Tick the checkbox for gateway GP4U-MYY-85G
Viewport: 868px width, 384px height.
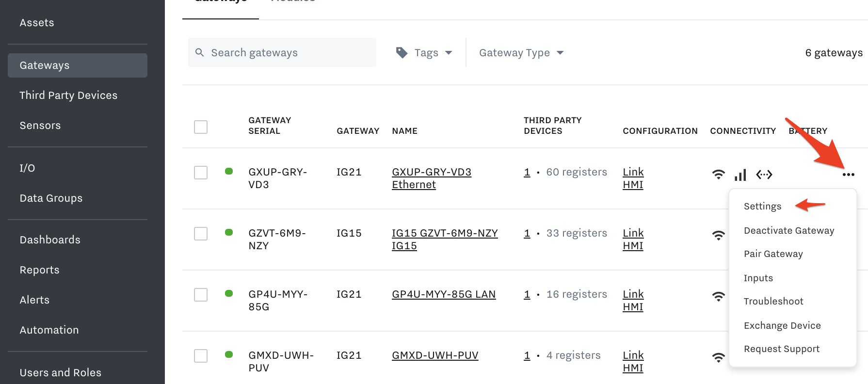pos(201,295)
